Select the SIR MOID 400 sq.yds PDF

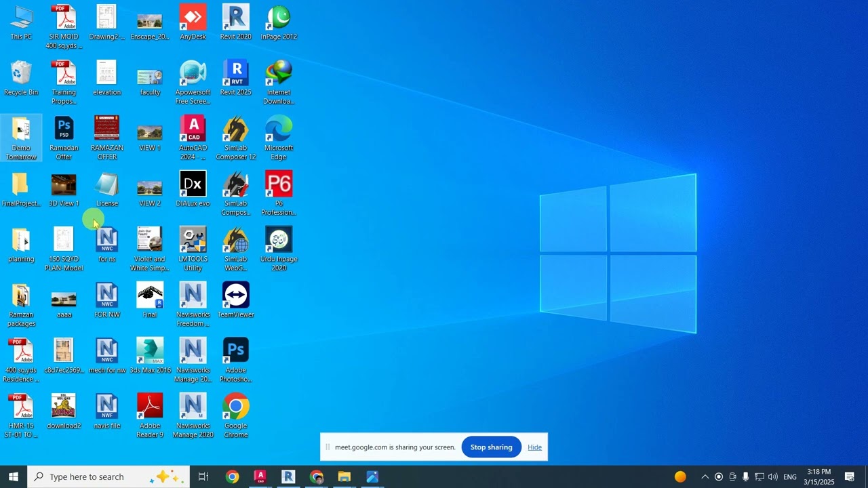pyautogui.click(x=64, y=27)
